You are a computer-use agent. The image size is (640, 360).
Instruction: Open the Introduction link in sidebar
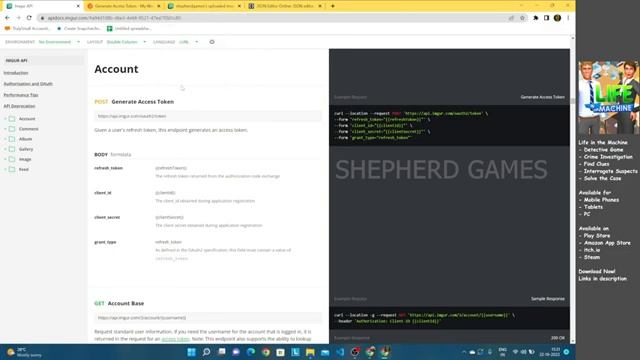16,73
